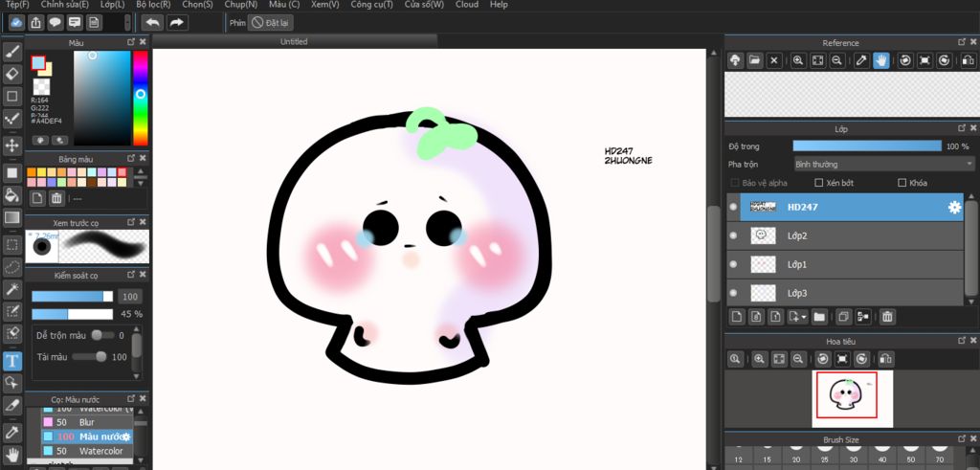The height and width of the screenshot is (470, 980).
Task: Rotate navigator view right
Action: pyautogui.click(x=862, y=359)
